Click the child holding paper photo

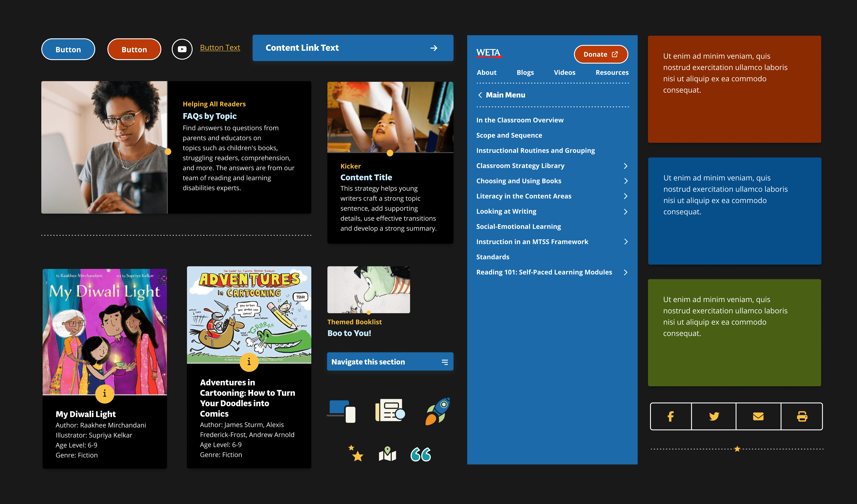[390, 117]
